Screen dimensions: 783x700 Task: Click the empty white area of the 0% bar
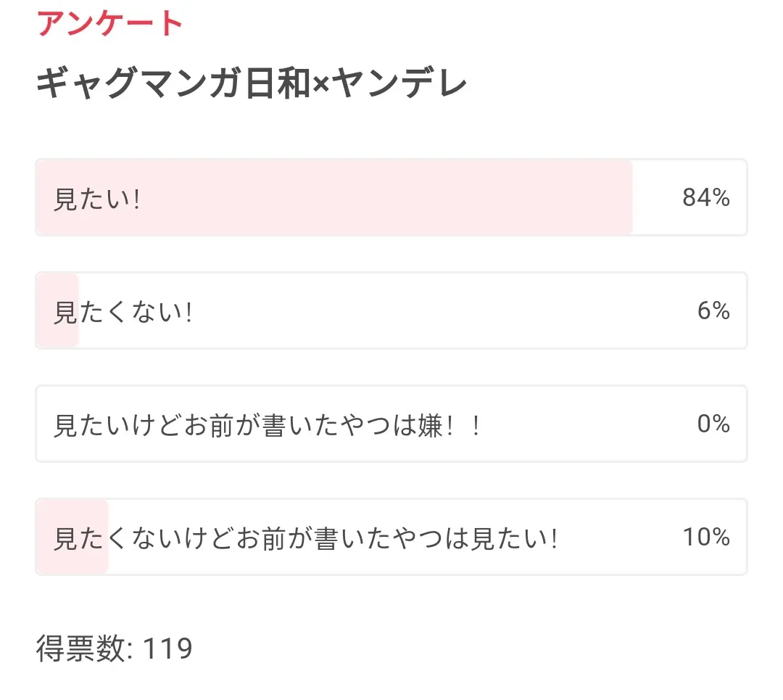coord(580,424)
